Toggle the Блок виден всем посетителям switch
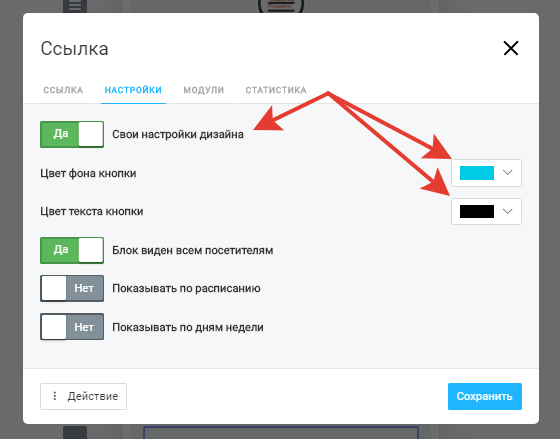 pyautogui.click(x=72, y=250)
